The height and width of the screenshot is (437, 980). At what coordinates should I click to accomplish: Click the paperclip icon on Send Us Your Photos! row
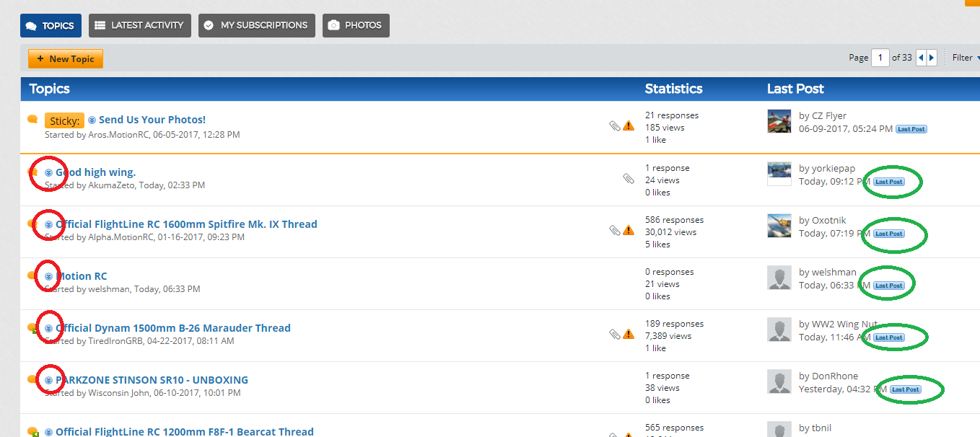(614, 126)
